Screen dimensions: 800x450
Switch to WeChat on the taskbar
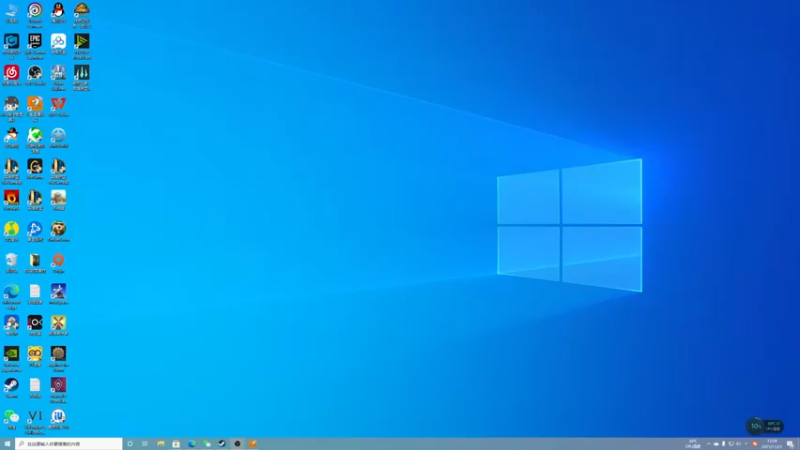tap(207, 444)
